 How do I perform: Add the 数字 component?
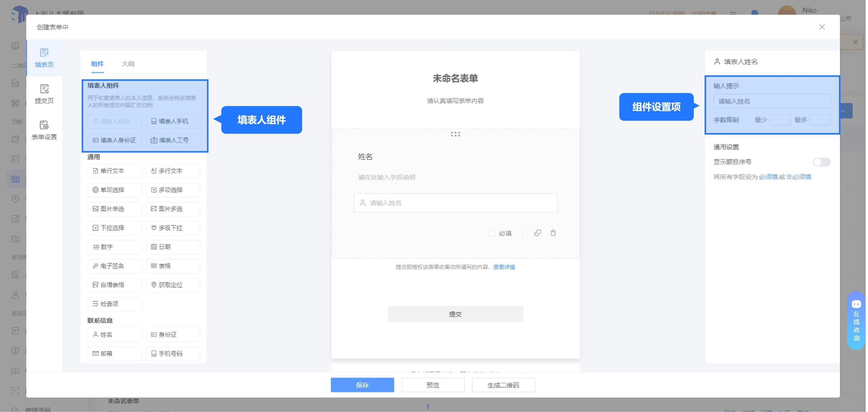click(115, 247)
